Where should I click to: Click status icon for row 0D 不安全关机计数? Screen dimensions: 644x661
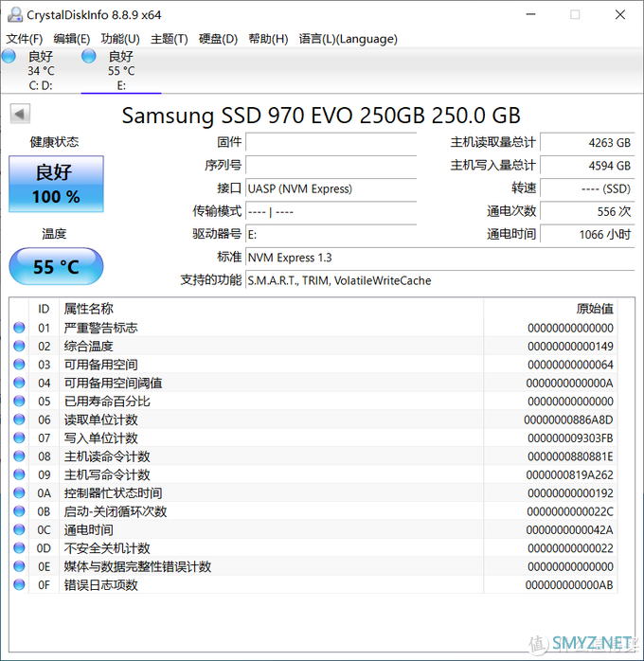click(19, 547)
